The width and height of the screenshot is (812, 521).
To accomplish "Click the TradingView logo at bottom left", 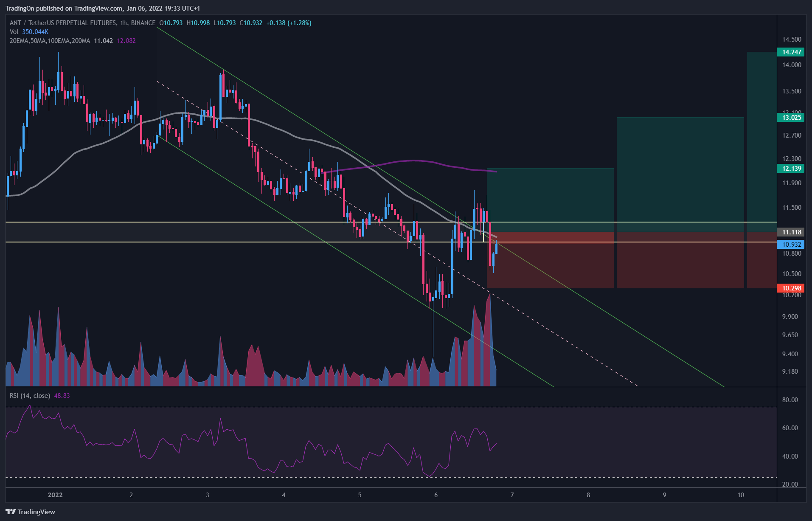I will click(x=31, y=512).
